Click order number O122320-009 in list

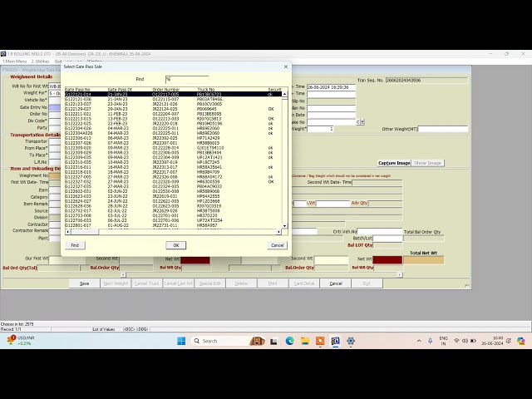coord(165,182)
